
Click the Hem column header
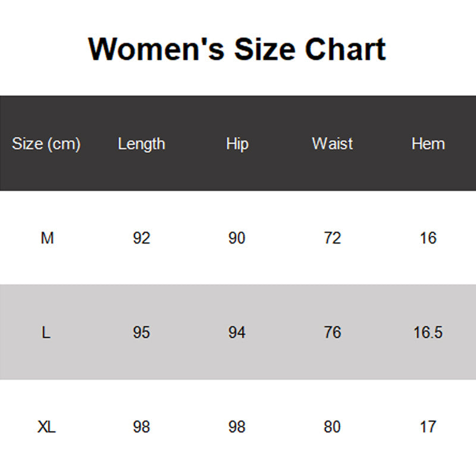(428, 144)
